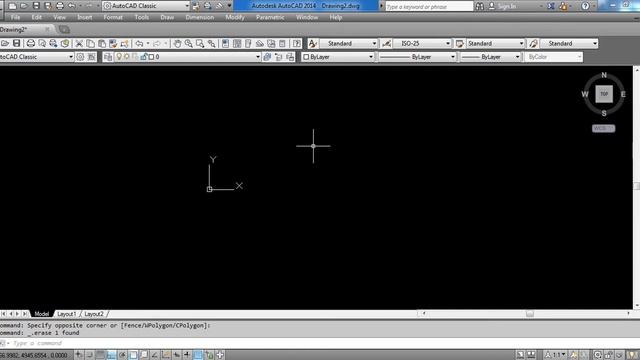The height and width of the screenshot is (360, 640).
Task: Open the Modify menu
Action: pyautogui.click(x=235, y=18)
